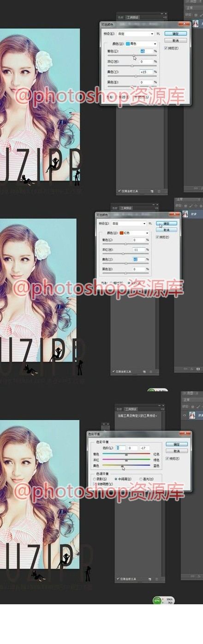Viewport: 203px width, 644px height.
Task: Click first 色阶 field in Color Balance dialog
Action: click(x=121, y=448)
